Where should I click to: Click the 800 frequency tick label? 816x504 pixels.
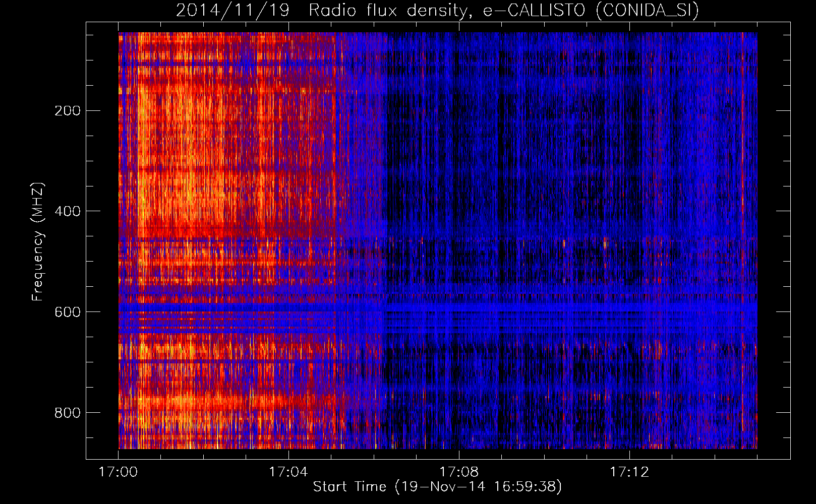tap(67, 413)
